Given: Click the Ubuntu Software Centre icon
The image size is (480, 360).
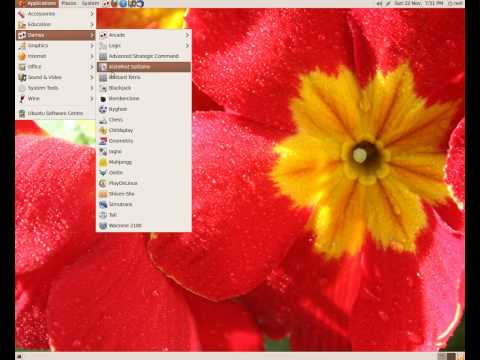Looking at the screenshot, I should (22, 113).
